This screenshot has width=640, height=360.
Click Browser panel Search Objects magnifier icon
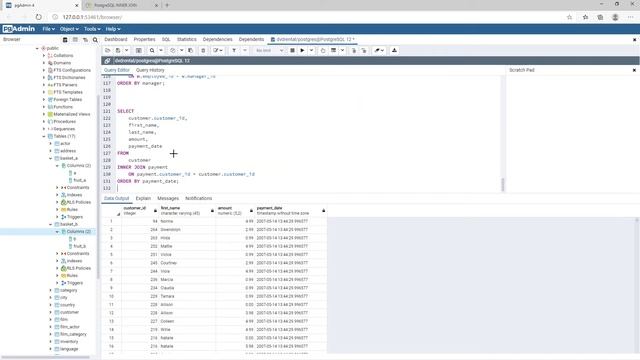click(95, 40)
